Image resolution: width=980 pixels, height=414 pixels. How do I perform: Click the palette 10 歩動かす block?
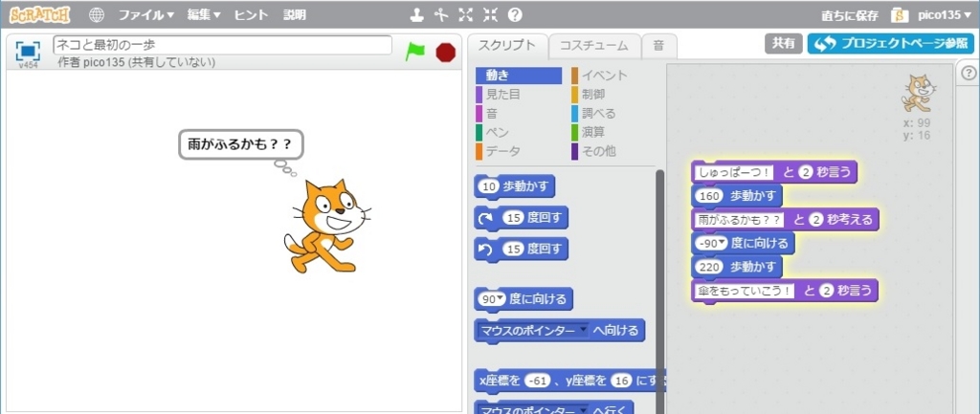click(x=514, y=186)
